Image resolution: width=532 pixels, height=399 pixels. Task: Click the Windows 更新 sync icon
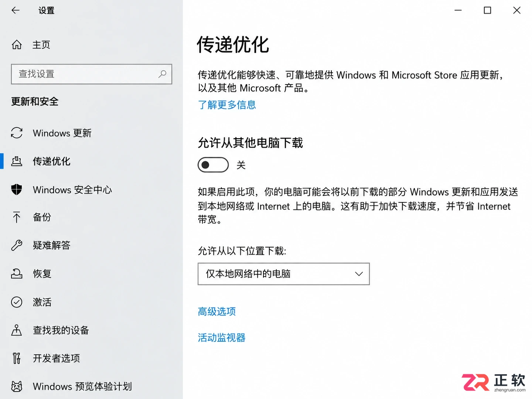pyautogui.click(x=17, y=133)
